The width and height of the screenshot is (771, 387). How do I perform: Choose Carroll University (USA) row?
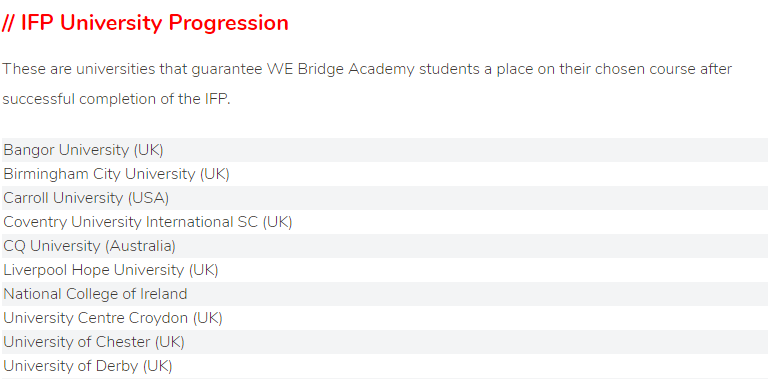tap(385, 198)
